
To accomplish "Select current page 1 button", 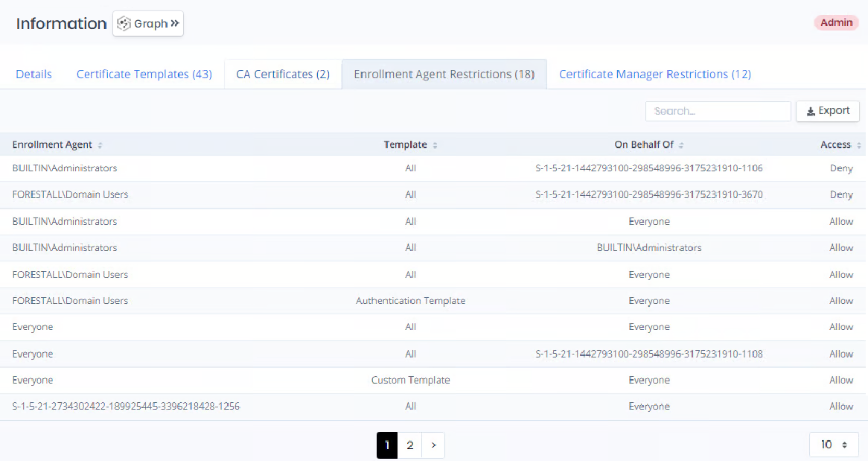I will click(387, 445).
